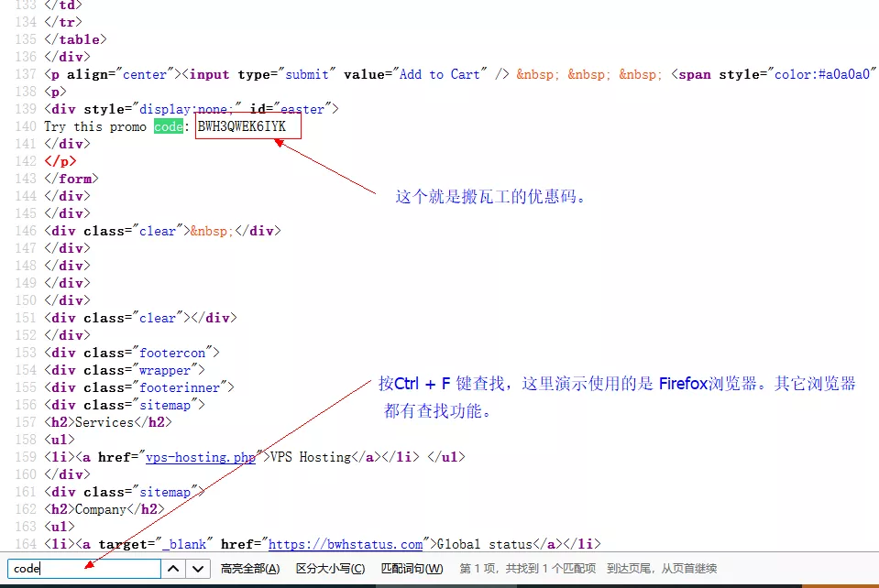Image resolution: width=879 pixels, height=588 pixels.
Task: Toggle 区分大小写(C) match case option
Action: [x=330, y=569]
